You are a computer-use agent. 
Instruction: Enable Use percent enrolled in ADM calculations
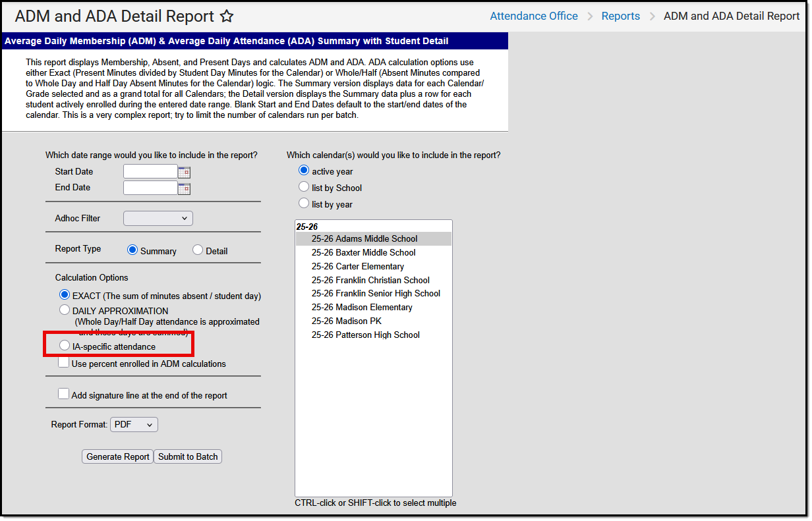[63, 362]
